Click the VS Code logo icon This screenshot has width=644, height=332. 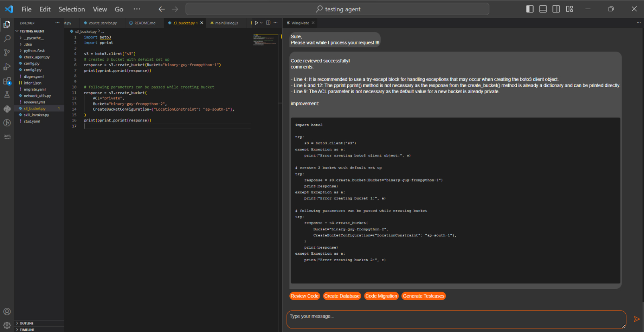(9, 9)
